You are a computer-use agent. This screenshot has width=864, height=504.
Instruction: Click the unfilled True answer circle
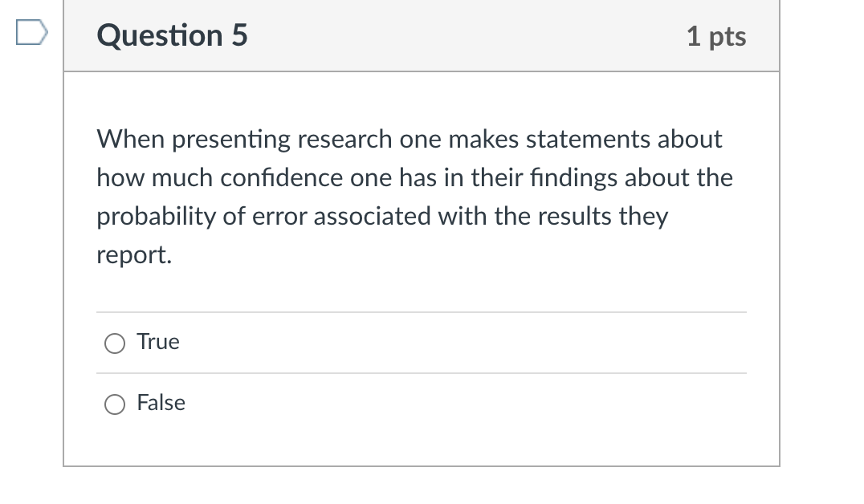(115, 343)
